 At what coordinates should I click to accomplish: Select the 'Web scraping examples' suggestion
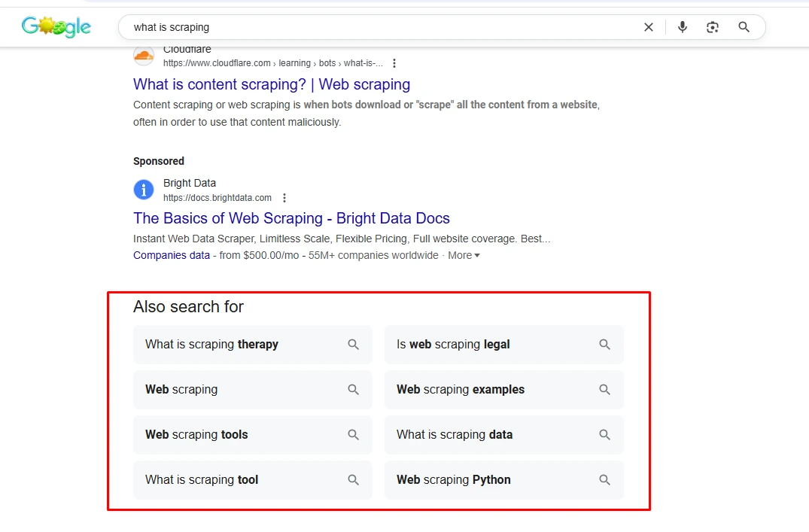[x=503, y=390]
